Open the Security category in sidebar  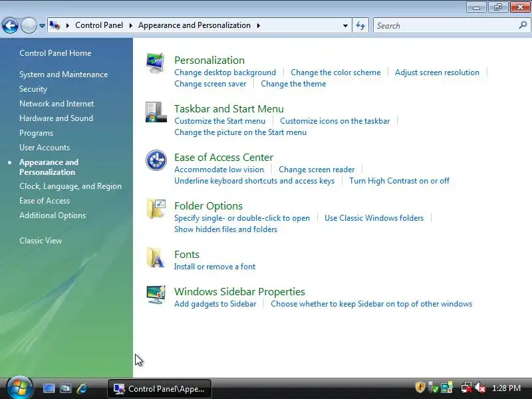33,89
